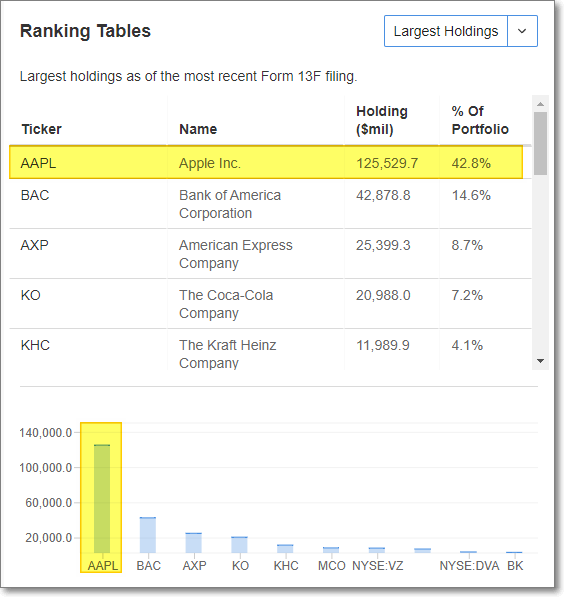This screenshot has height=597, width=564.
Task: Click the MCO bar in the chart
Action: [x=331, y=550]
